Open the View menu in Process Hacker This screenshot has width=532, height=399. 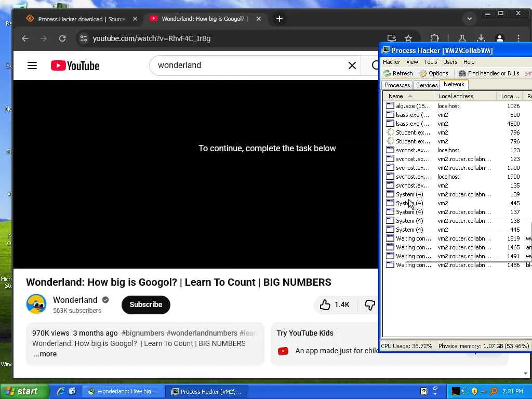pos(412,62)
